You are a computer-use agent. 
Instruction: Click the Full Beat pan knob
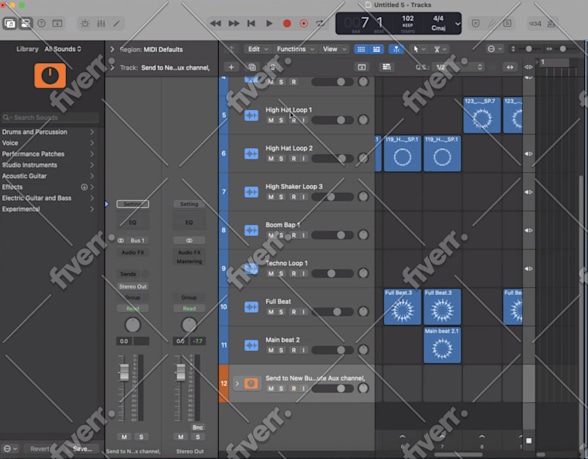(363, 311)
